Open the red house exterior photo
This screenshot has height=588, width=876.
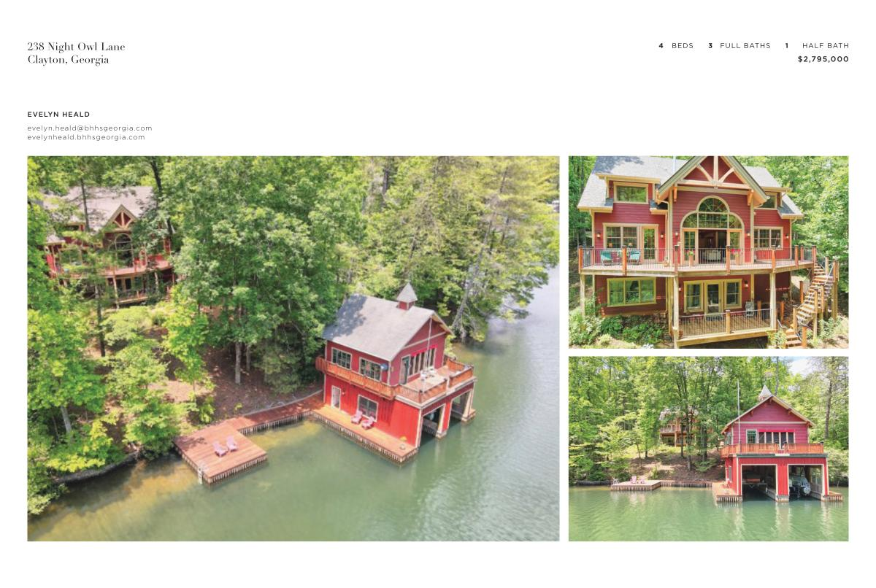coord(708,252)
